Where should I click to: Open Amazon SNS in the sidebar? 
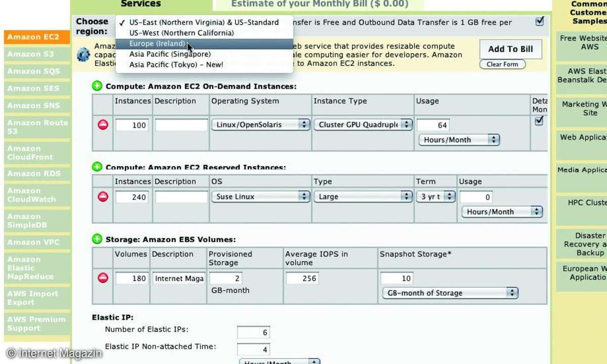point(37,106)
